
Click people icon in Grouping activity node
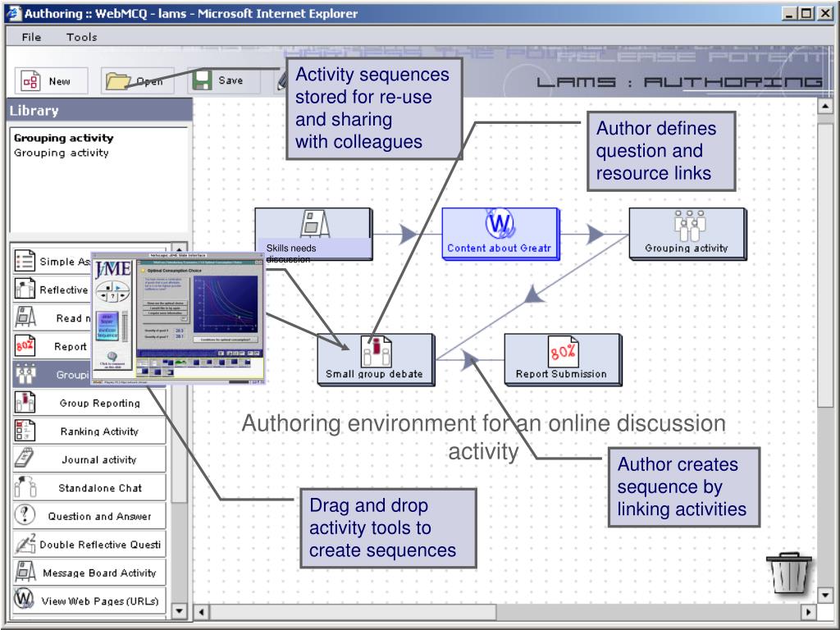(x=689, y=226)
